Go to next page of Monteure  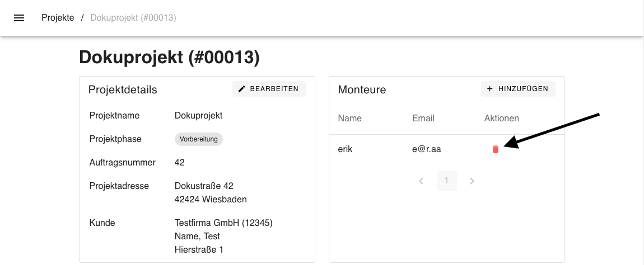(x=472, y=181)
